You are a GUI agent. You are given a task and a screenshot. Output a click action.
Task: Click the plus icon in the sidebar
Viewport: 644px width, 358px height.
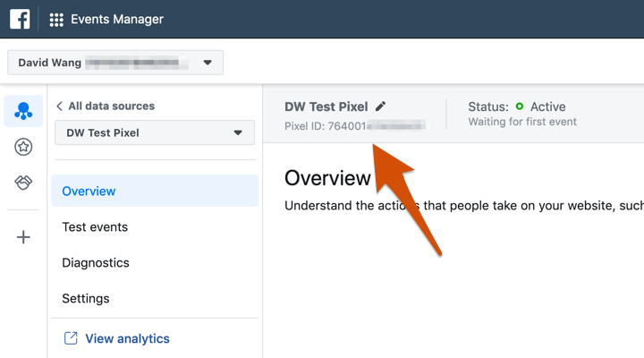tap(23, 237)
